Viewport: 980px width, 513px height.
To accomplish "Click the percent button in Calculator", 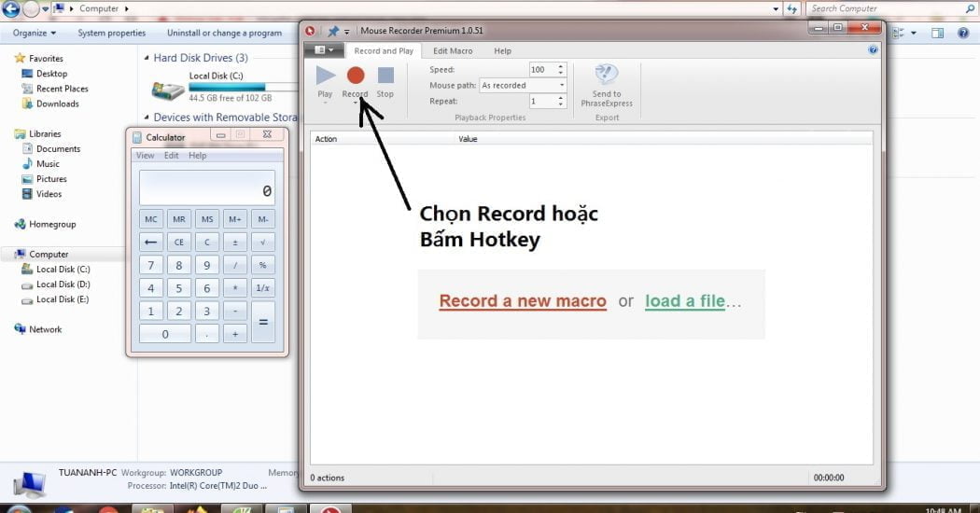I will 263,266.
